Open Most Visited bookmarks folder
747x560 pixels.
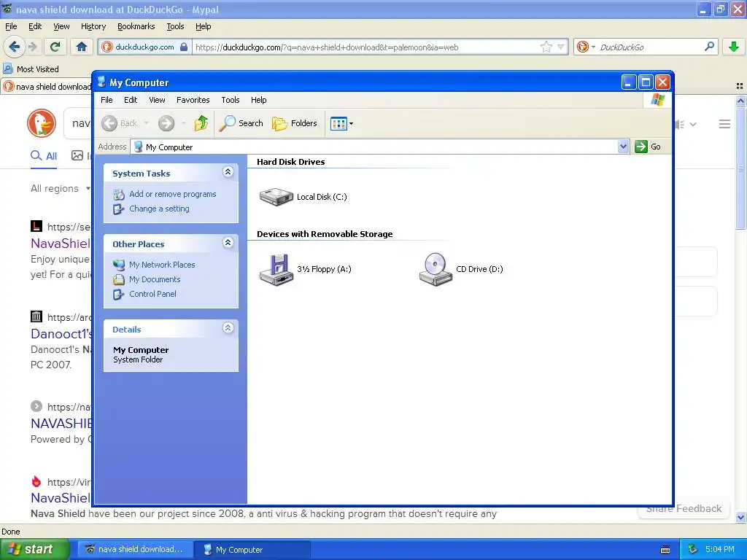click(31, 69)
